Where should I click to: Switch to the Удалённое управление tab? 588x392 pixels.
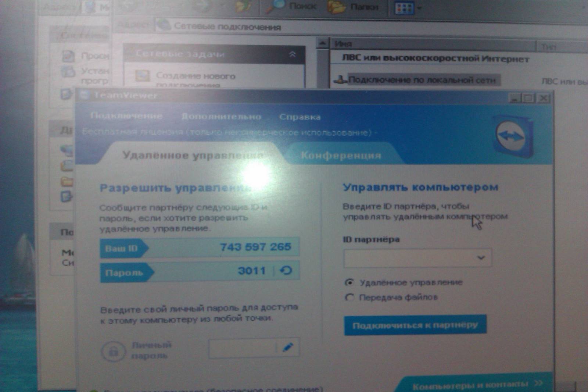(193, 155)
